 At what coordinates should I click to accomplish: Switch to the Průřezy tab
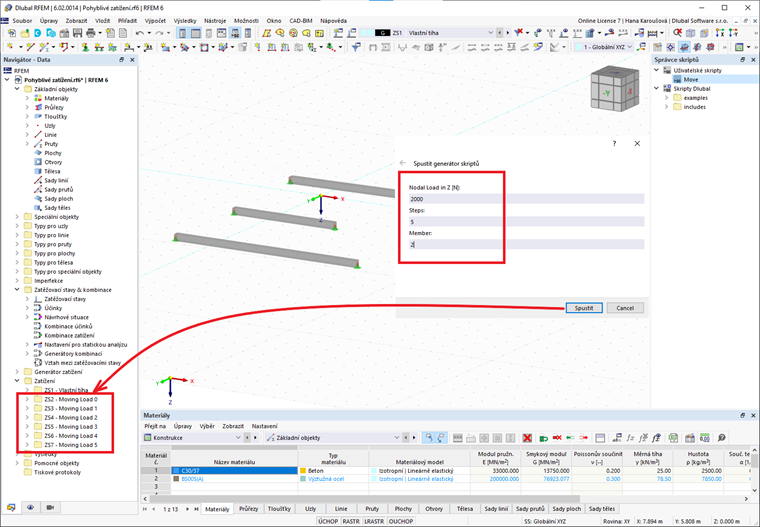[x=249, y=509]
